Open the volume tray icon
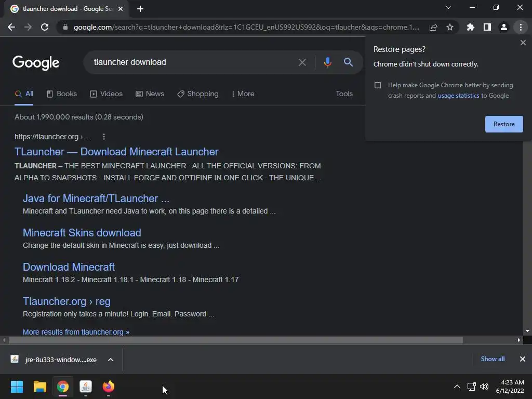 [x=484, y=387]
